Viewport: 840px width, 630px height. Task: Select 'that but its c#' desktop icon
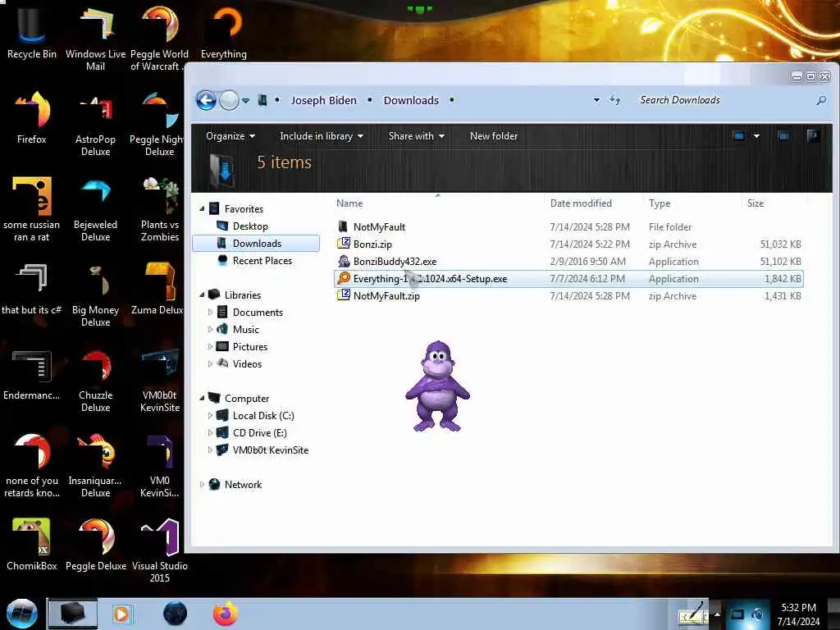(32, 288)
